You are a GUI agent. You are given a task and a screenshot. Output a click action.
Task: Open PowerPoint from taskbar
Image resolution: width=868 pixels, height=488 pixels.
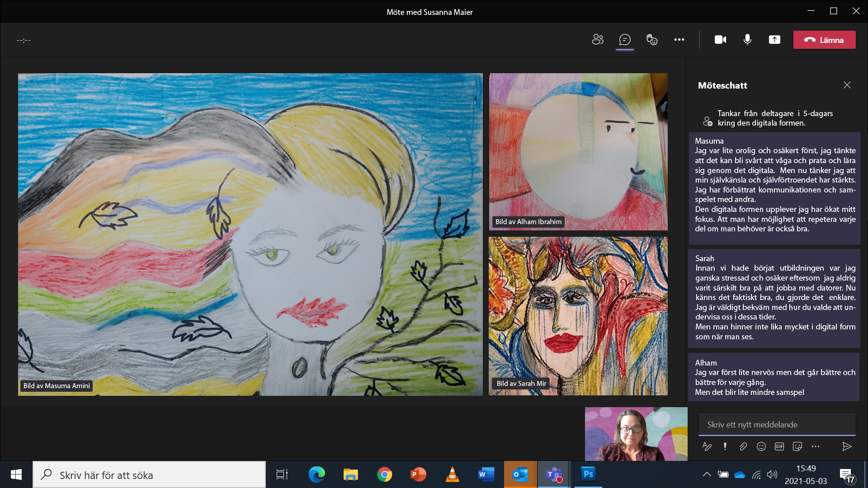pyautogui.click(x=418, y=474)
